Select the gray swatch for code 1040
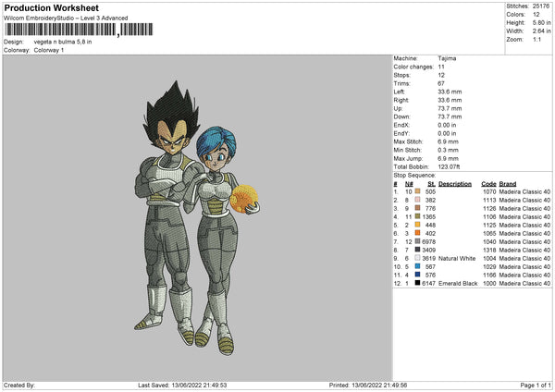This screenshot has height=392, width=555. 418,241
